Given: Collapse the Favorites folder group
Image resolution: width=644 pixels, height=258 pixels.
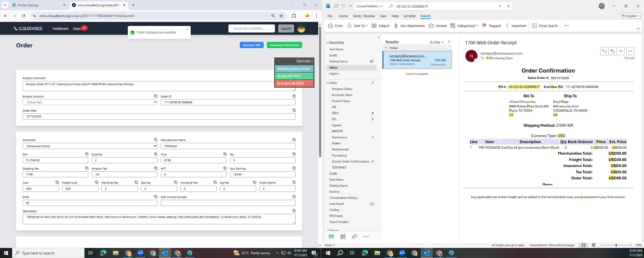Looking at the screenshot, I should [328, 43].
